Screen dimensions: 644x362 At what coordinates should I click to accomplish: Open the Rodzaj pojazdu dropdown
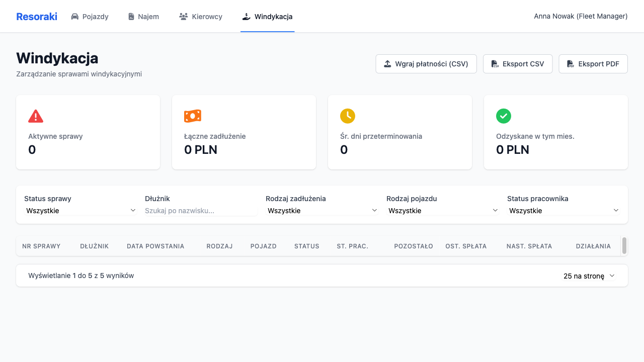tap(443, 211)
